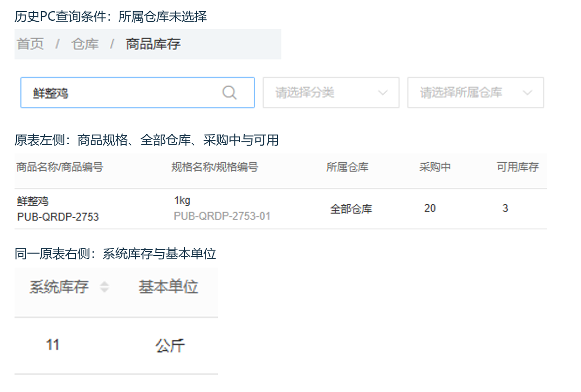
Task: Click the 系统库存 column header
Action: pyautogui.click(x=59, y=287)
